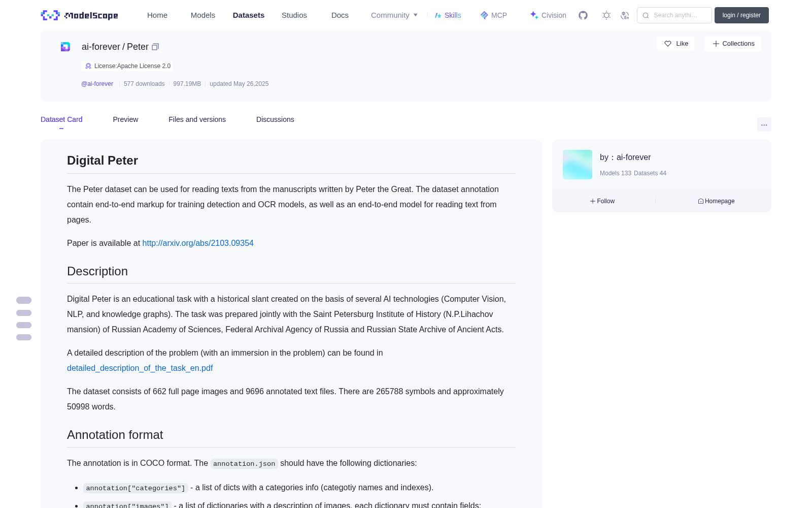812x508 pixels.
Task: Open the Civision nav item
Action: (x=548, y=15)
